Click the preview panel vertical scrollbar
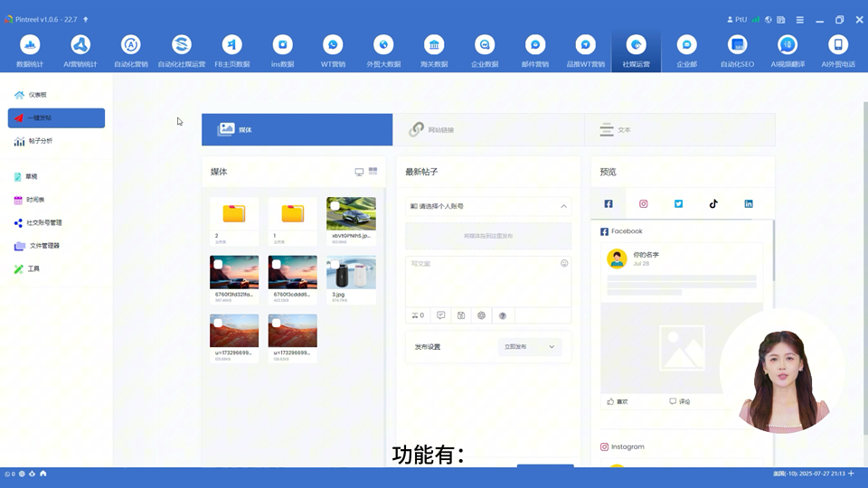Image resolution: width=868 pixels, height=488 pixels. (x=773, y=250)
